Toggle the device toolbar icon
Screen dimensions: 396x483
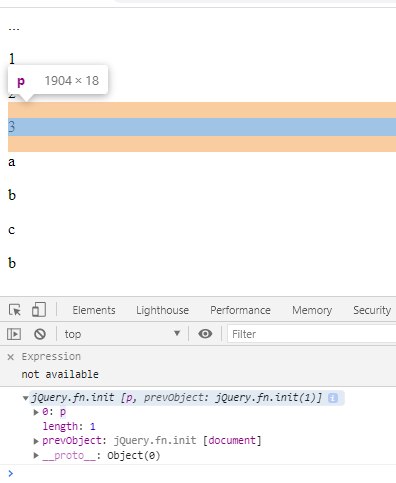click(x=39, y=310)
